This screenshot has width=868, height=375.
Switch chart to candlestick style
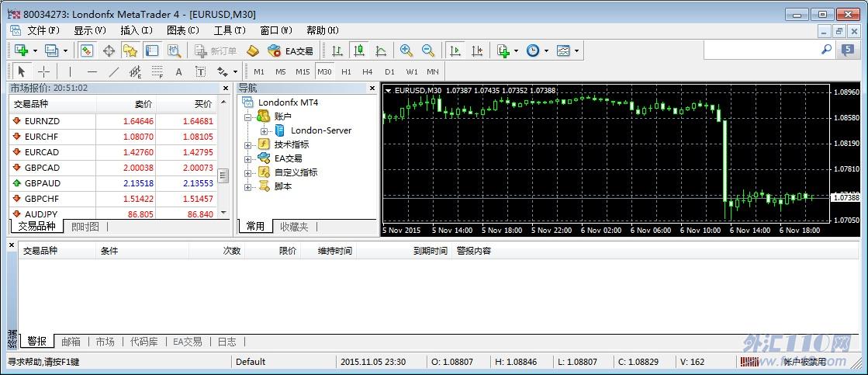point(359,51)
